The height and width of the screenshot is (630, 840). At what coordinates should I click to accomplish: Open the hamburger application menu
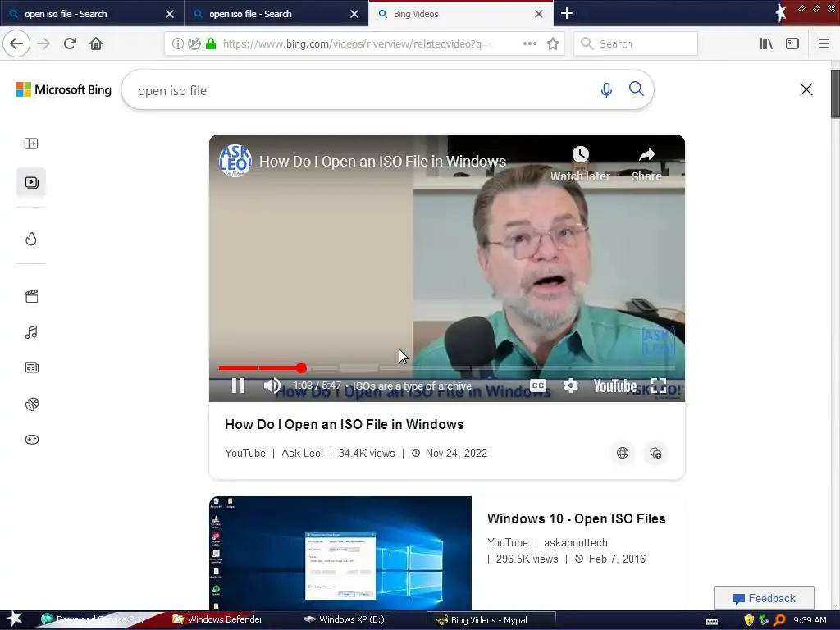[x=824, y=43]
